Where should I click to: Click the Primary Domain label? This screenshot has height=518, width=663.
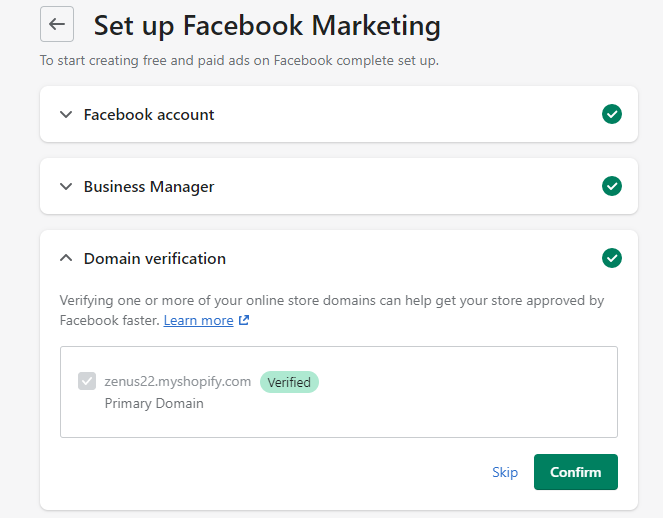(154, 404)
